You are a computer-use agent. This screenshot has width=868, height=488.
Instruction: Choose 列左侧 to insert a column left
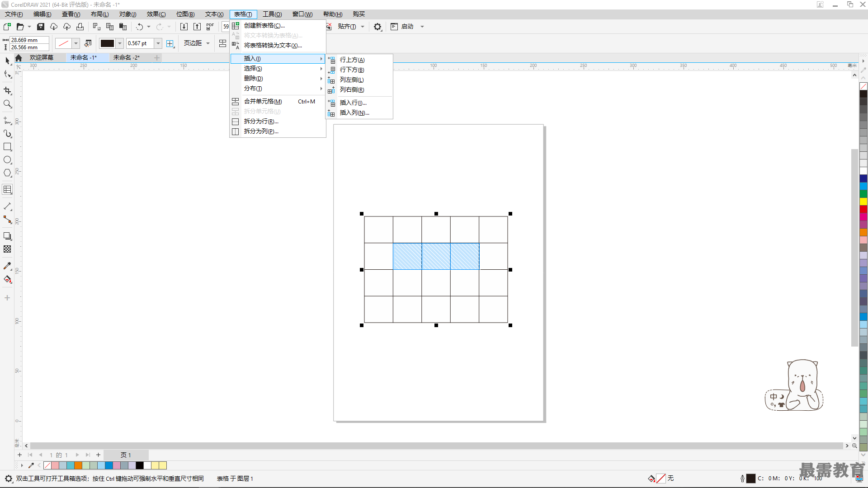tap(359, 80)
